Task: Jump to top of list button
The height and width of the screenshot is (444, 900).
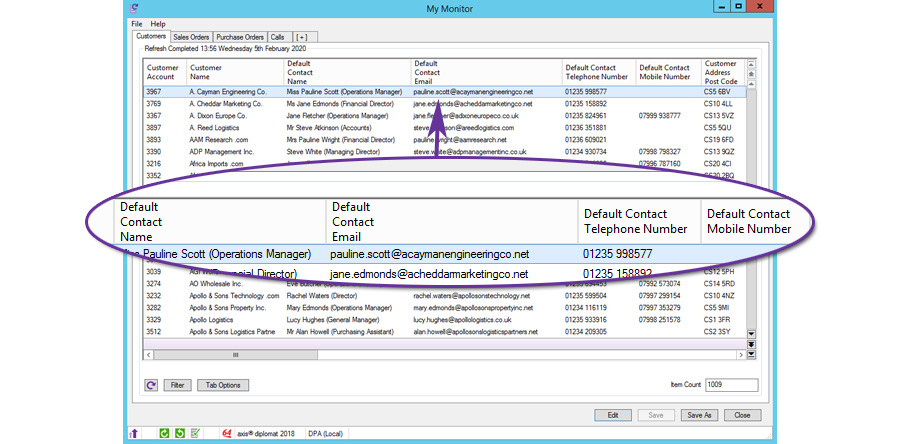Action: (751, 64)
